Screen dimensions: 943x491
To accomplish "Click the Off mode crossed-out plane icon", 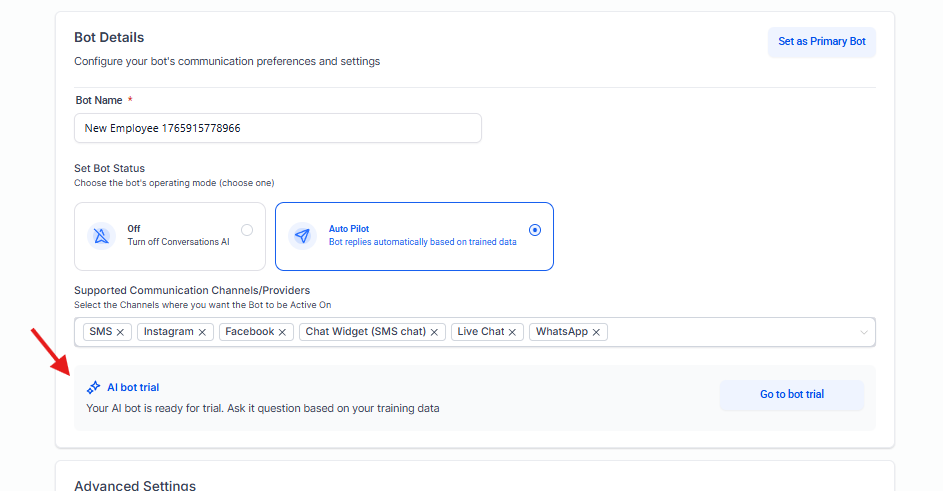I will coord(103,236).
